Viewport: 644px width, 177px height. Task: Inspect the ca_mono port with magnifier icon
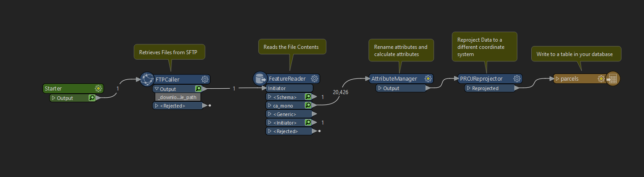tap(308, 105)
